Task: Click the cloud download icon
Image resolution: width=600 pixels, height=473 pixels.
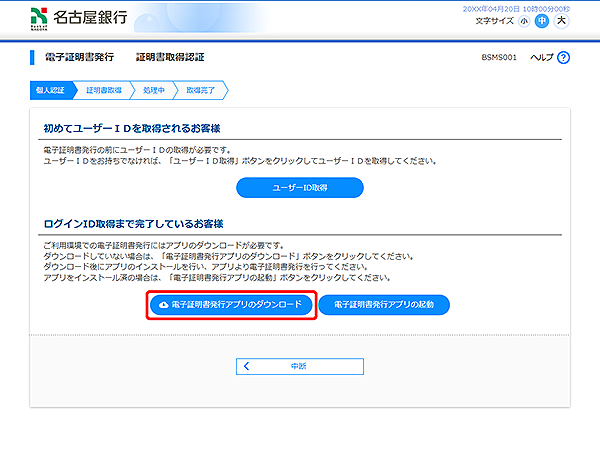Action: point(164,304)
